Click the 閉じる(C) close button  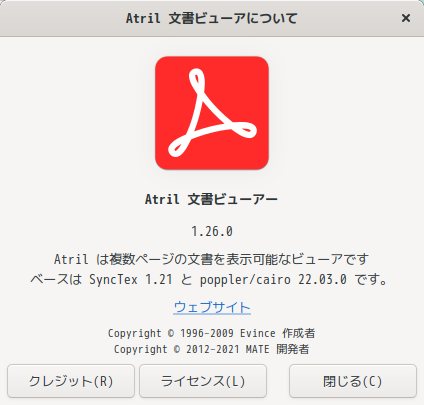tap(353, 381)
